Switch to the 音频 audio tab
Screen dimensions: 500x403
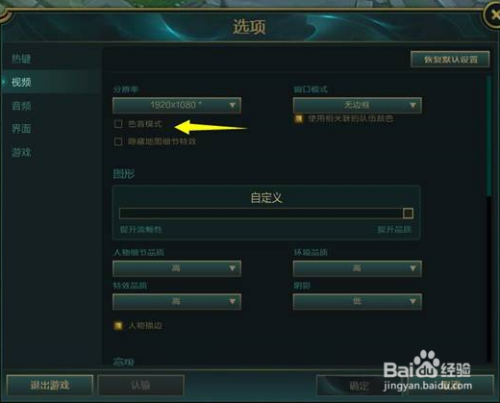[21, 106]
